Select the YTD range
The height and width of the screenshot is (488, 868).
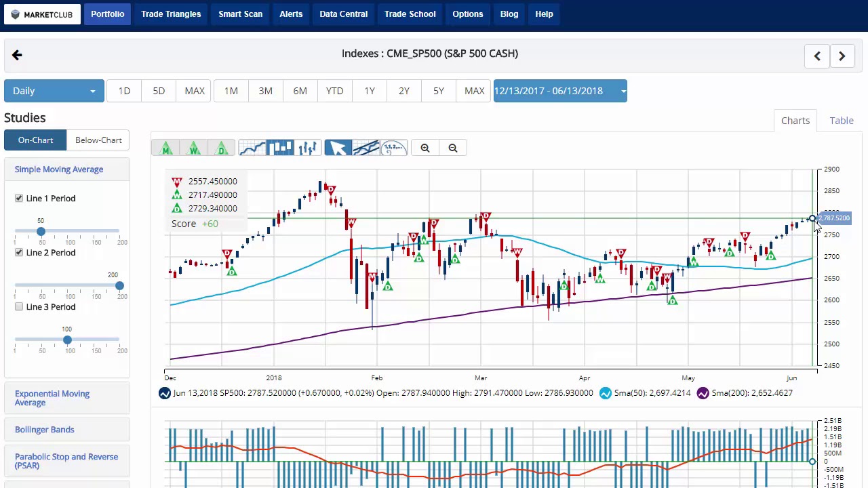coord(335,91)
